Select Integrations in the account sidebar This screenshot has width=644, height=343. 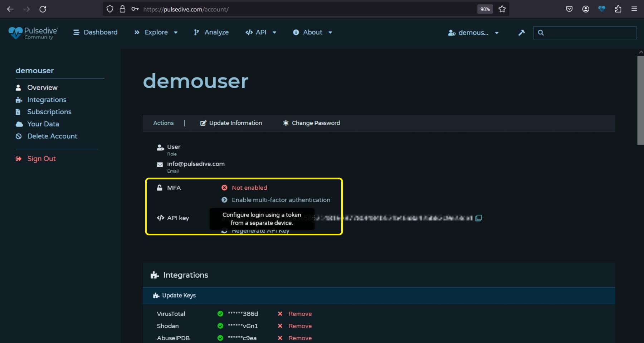[47, 100]
